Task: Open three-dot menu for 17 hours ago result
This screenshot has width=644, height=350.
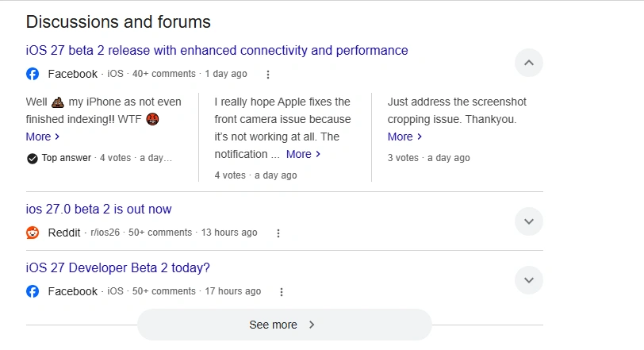Action: click(x=282, y=292)
